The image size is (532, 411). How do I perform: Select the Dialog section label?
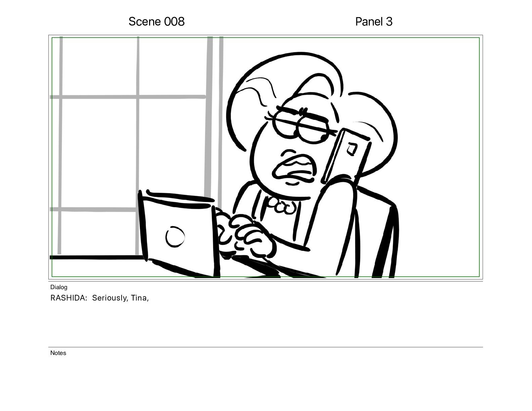(x=59, y=287)
